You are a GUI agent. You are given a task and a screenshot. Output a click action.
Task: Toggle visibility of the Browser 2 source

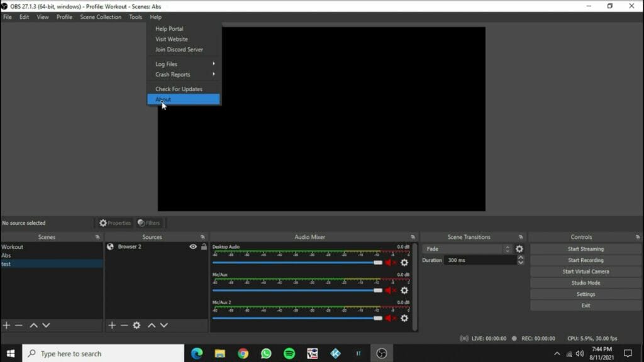(193, 246)
